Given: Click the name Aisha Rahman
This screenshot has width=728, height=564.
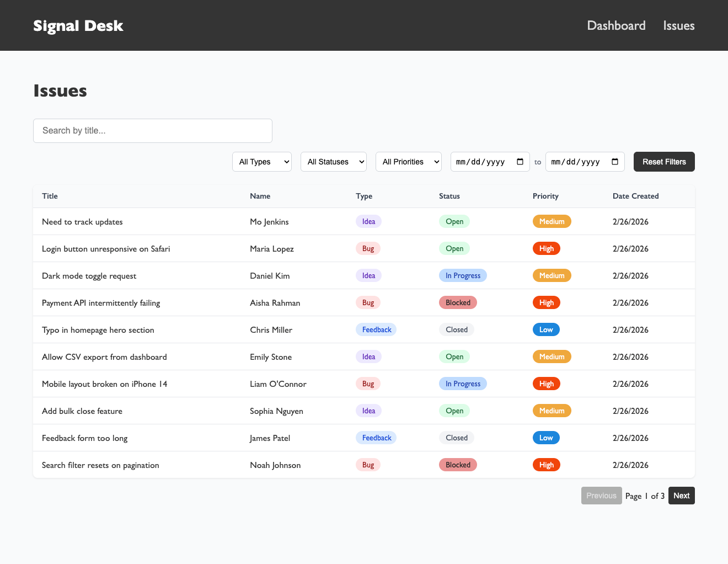Looking at the screenshot, I should [x=275, y=303].
